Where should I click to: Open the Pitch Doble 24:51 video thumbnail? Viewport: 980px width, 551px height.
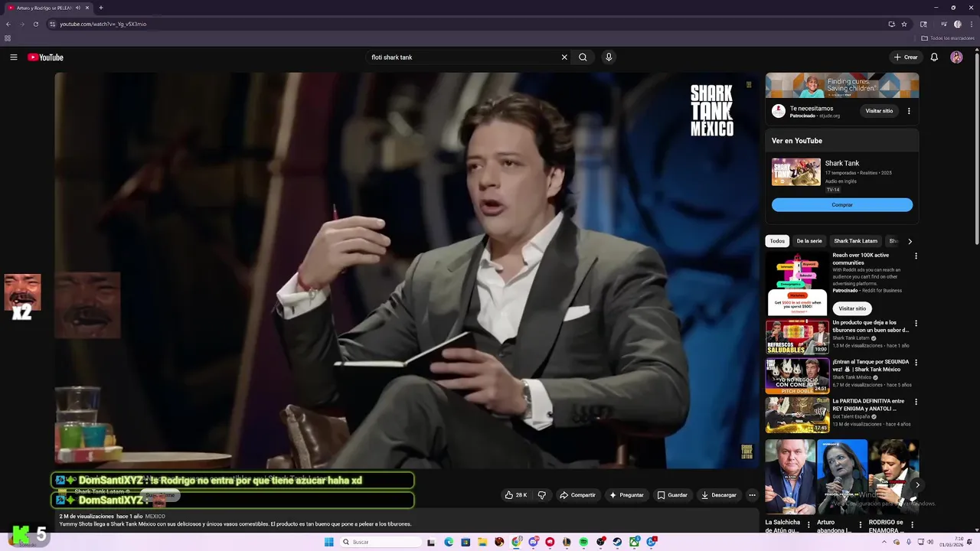(x=797, y=376)
